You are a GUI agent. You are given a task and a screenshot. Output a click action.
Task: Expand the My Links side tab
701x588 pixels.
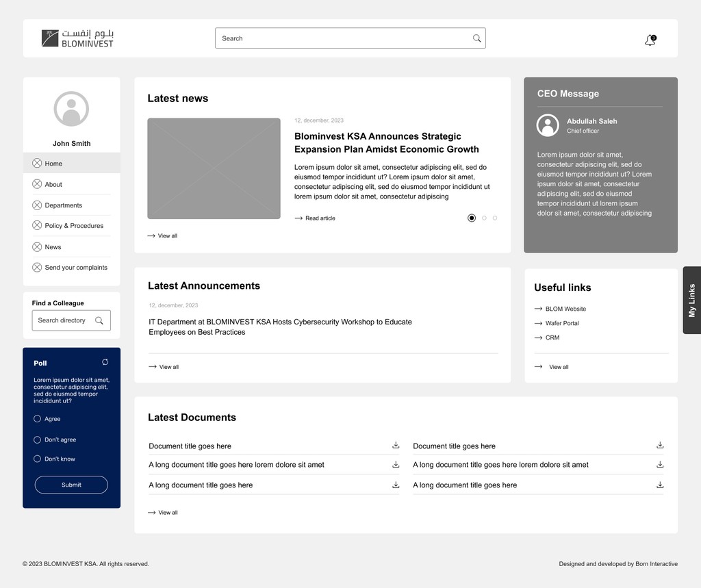pos(692,301)
